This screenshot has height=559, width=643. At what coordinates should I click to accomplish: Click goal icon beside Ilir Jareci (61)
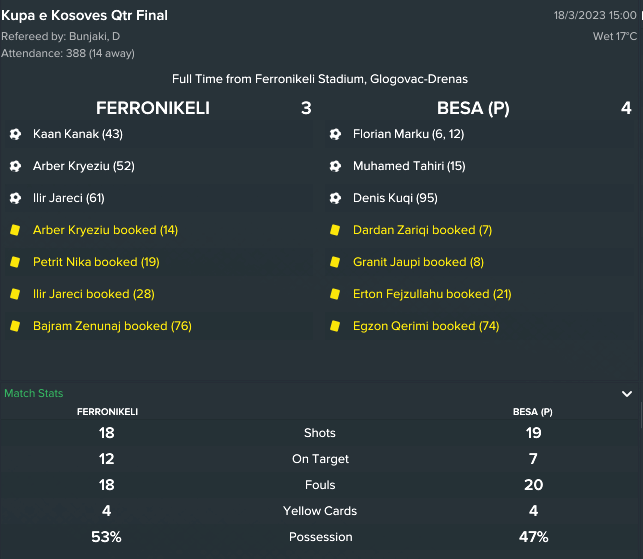point(15,198)
